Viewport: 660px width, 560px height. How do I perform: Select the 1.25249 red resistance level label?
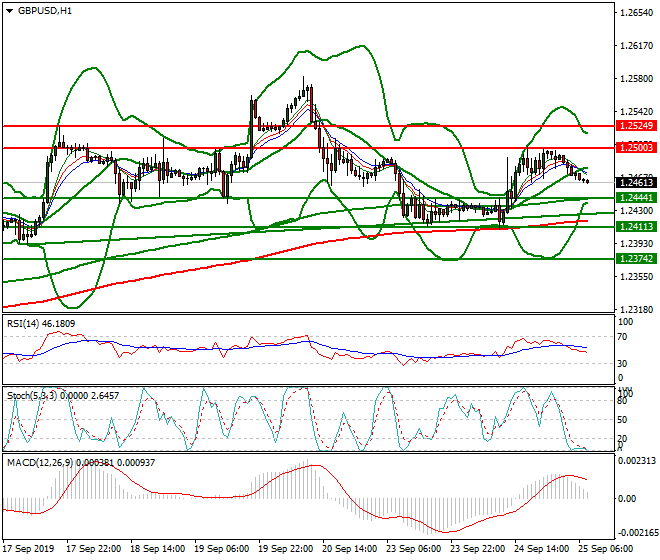pos(636,125)
